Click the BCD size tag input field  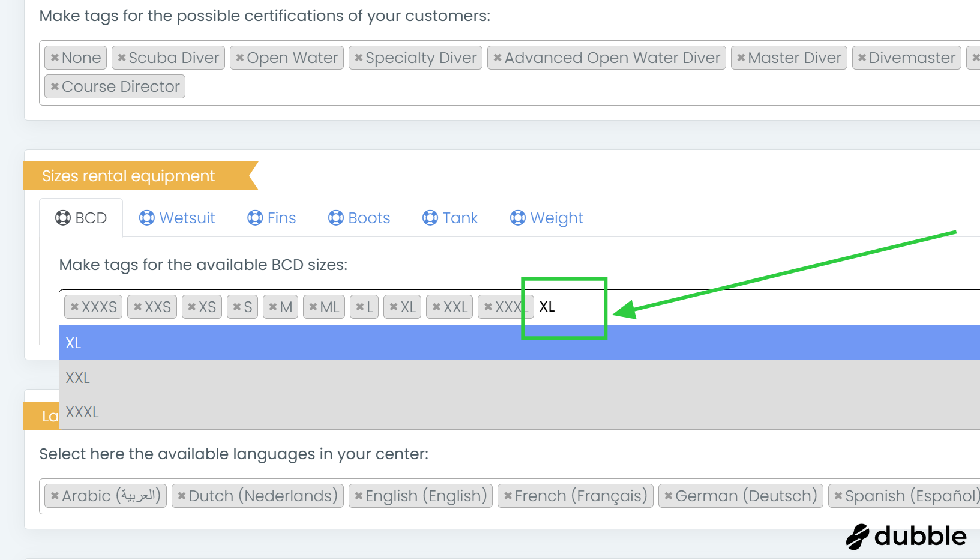pos(720,307)
